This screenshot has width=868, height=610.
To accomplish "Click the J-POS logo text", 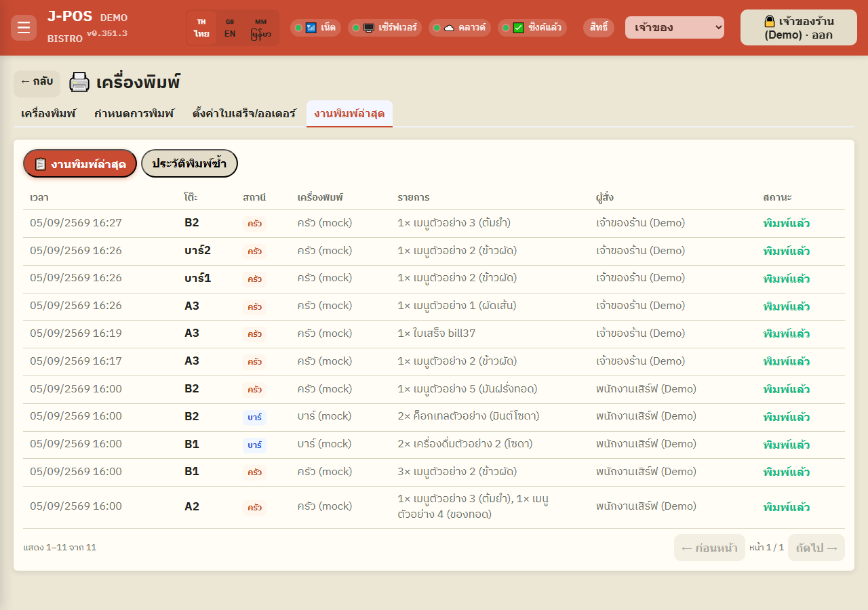I will pos(70,17).
